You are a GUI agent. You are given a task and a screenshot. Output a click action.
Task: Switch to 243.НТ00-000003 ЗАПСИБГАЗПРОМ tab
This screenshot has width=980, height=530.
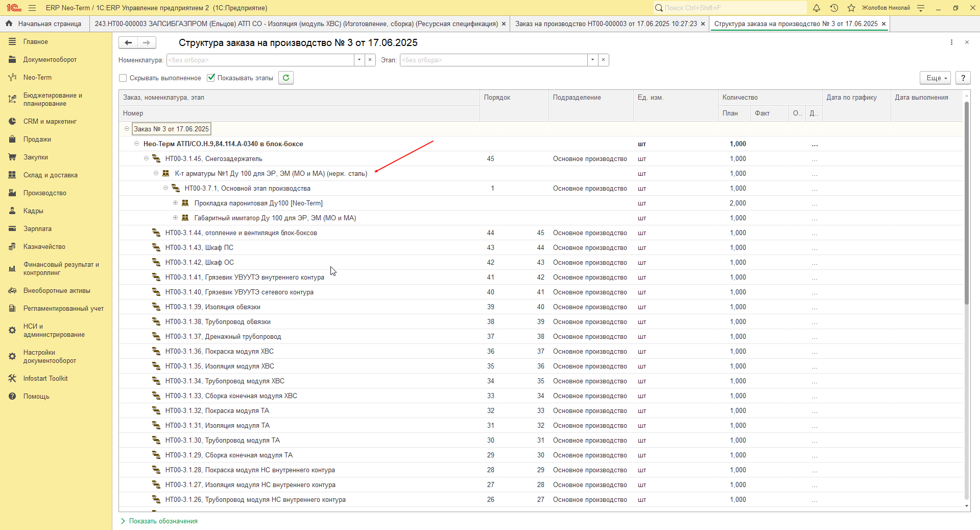tap(296, 24)
